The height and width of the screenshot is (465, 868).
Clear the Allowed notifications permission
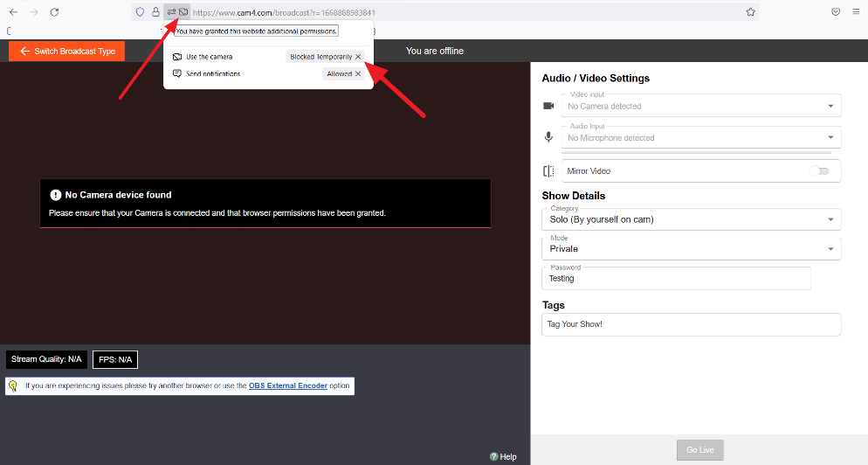(358, 74)
